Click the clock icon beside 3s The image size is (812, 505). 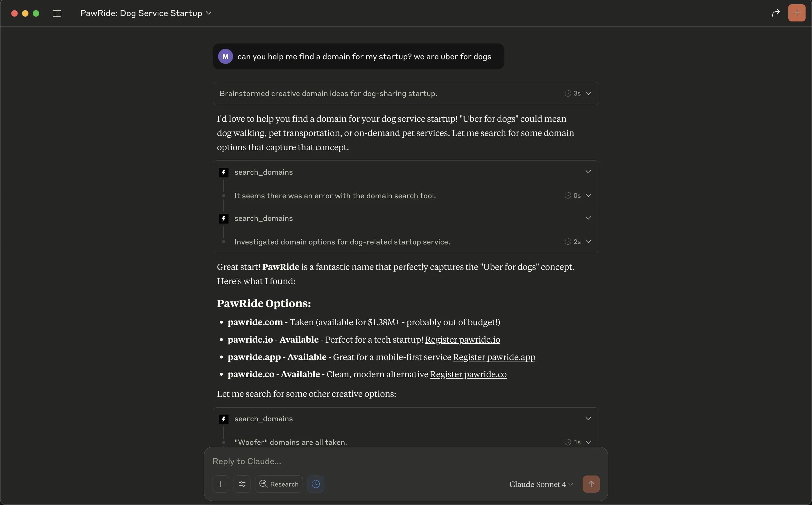point(567,94)
